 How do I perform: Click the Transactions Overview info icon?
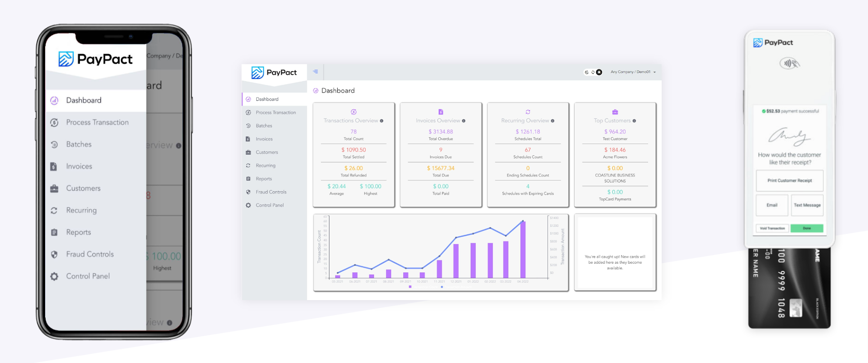tap(382, 121)
